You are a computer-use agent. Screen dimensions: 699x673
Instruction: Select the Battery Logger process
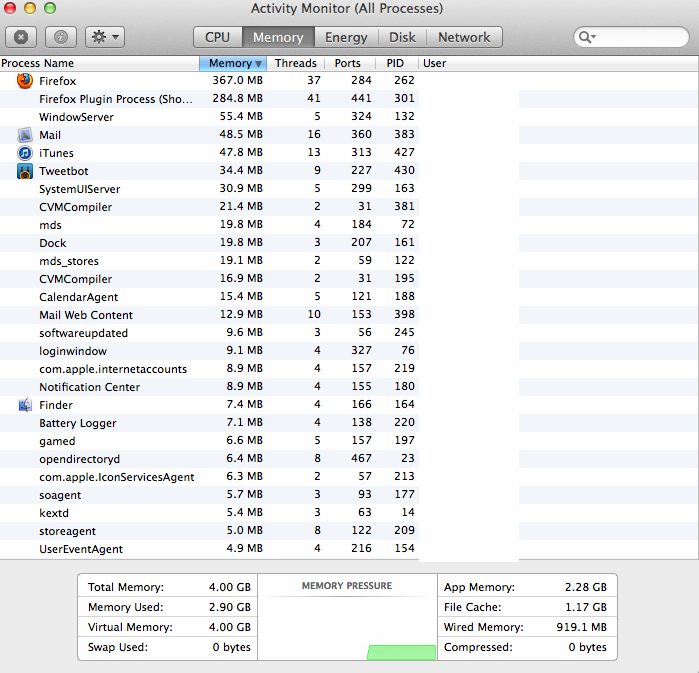(x=350, y=423)
